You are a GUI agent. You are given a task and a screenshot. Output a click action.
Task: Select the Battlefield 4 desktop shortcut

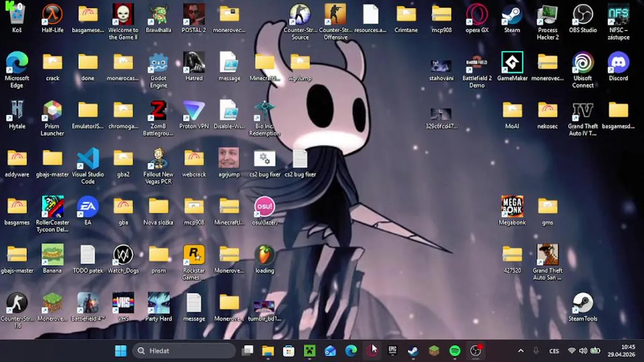88,307
